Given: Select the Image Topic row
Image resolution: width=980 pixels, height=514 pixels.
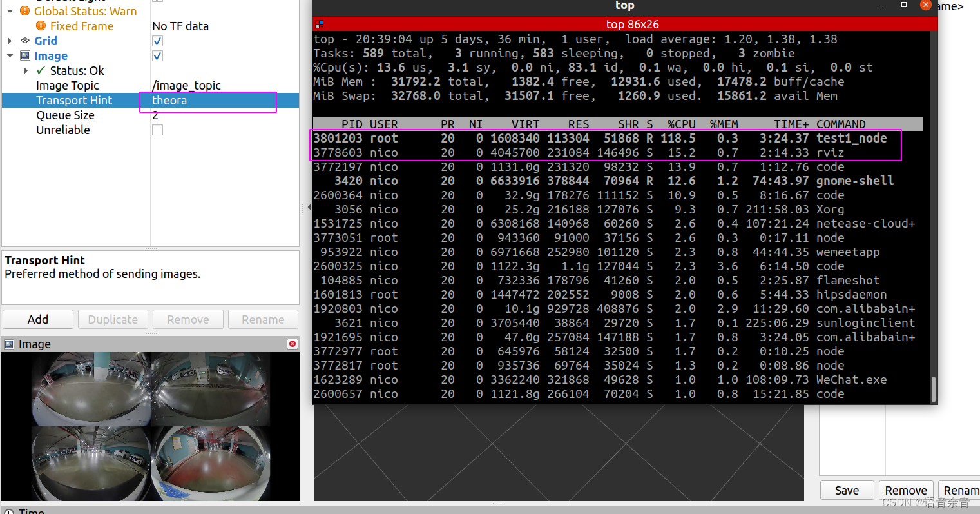Looking at the screenshot, I should [x=150, y=85].
